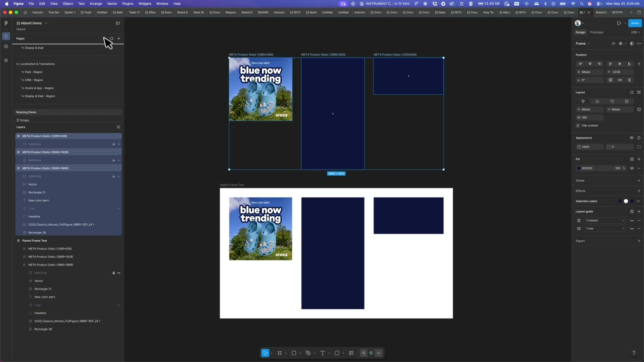Screen dimensions: 644x362
Task: Click the Share button
Action: (635, 23)
